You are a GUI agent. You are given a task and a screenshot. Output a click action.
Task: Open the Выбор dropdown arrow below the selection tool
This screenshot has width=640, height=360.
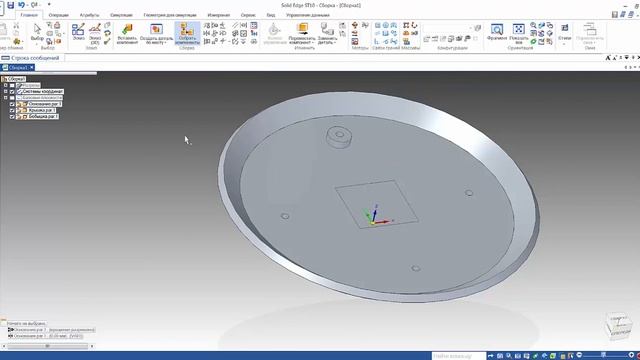[x=37, y=43]
